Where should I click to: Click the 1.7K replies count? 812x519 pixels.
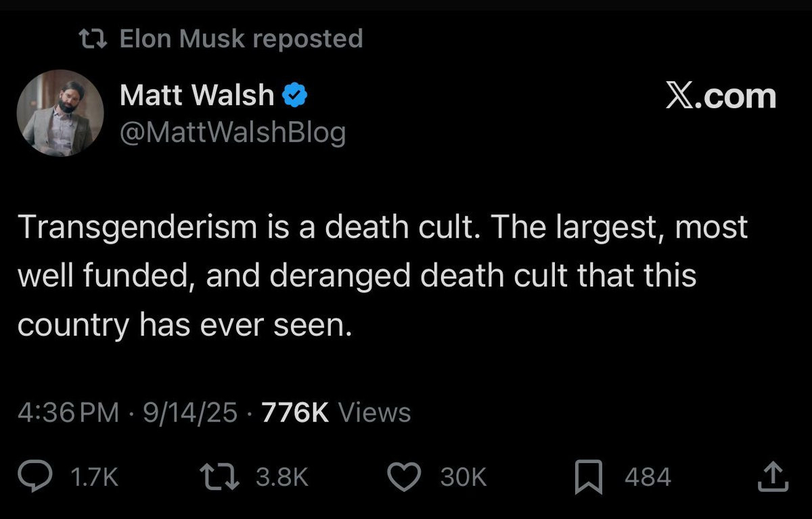[95, 478]
